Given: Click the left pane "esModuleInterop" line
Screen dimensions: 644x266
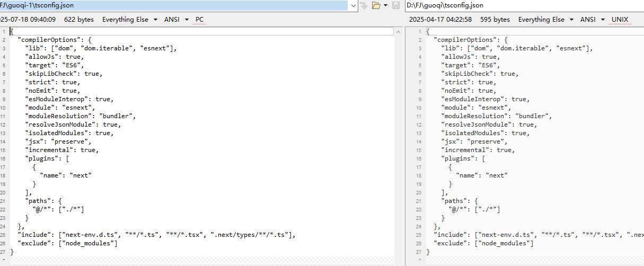Looking at the screenshot, I should 69,99.
